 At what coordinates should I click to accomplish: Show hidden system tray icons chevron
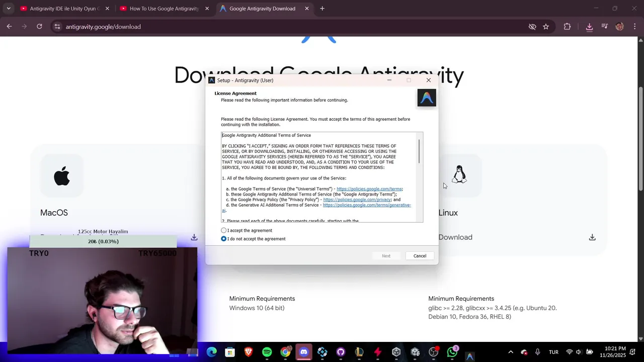(x=511, y=352)
